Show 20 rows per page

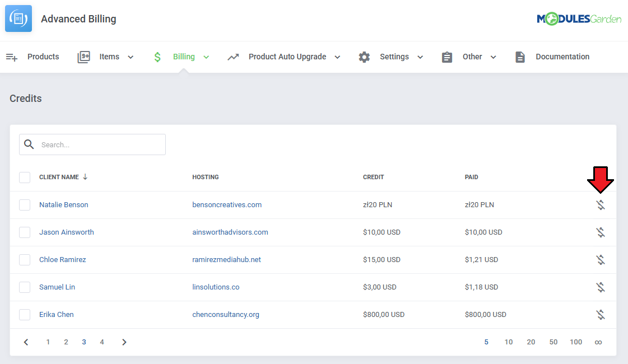pyautogui.click(x=531, y=342)
